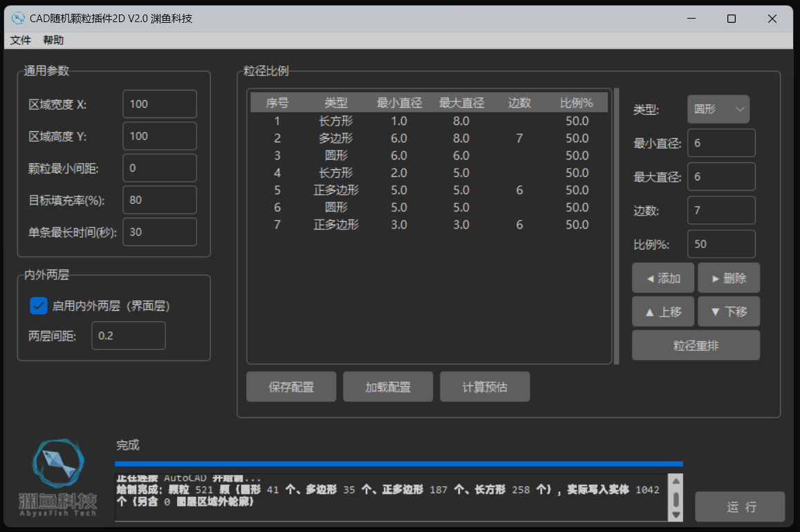Click the 绘制完成 log message line
Viewport: 800px width, 532px height.
pos(388,496)
